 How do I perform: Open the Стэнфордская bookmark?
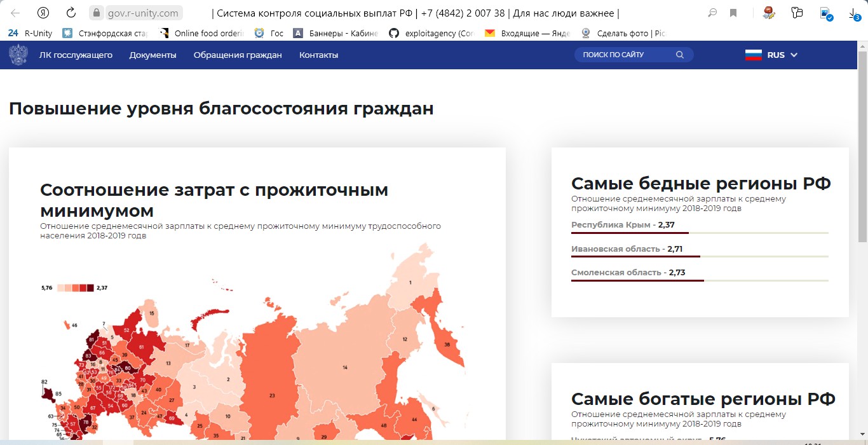click(x=104, y=33)
